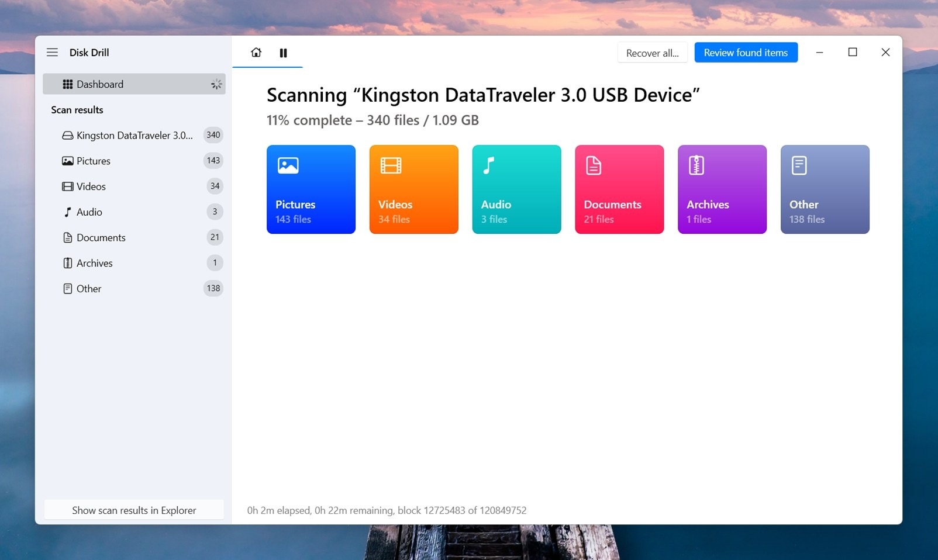Click the Pictures sidebar image icon

tap(68, 161)
